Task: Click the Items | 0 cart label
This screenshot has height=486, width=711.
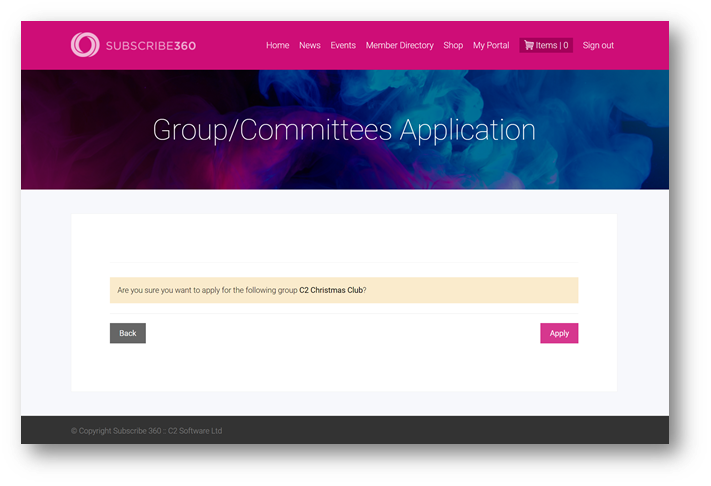Action: tap(552, 45)
